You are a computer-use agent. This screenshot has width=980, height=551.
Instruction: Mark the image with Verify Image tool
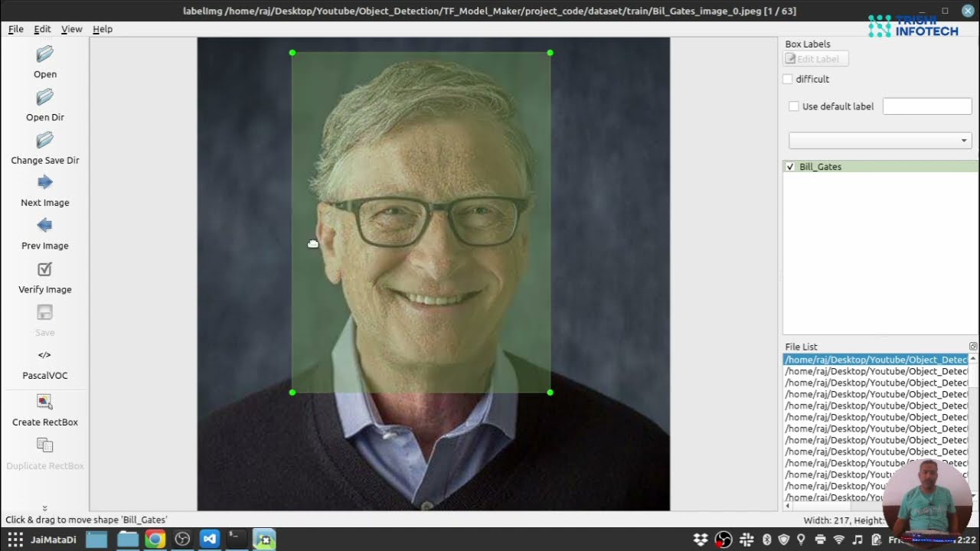click(45, 269)
